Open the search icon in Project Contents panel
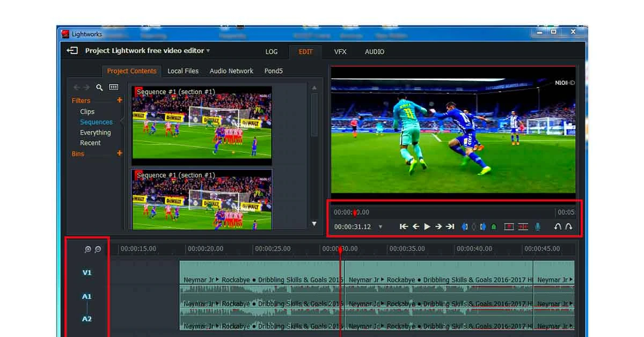The width and height of the screenshot is (644, 337). tap(99, 87)
